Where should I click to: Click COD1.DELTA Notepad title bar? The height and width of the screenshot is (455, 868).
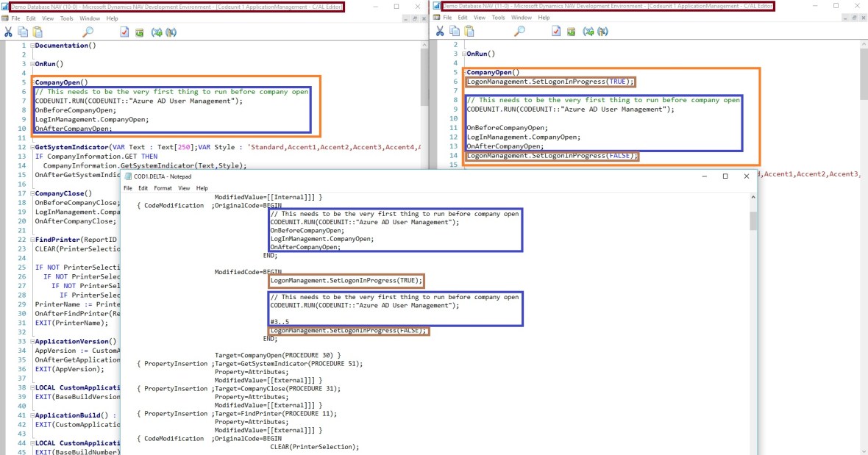point(368,176)
